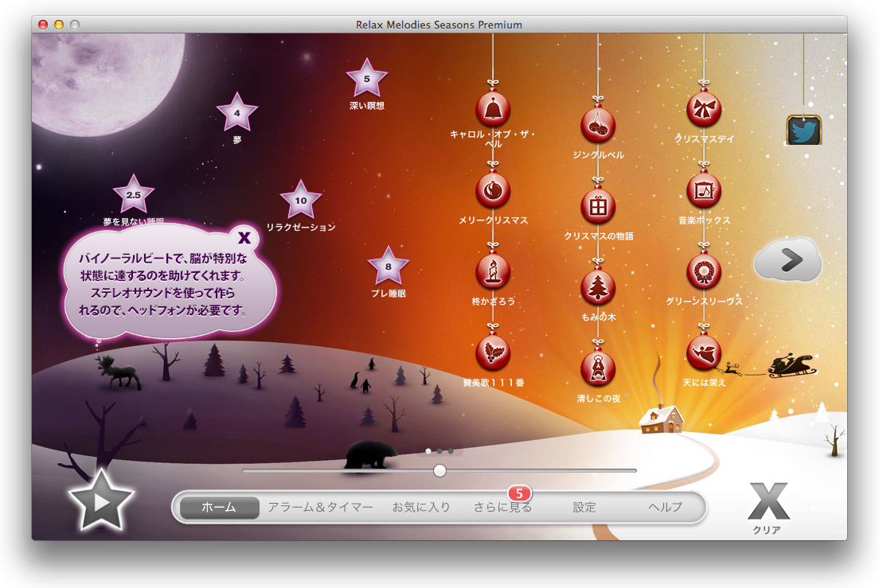Activate the 賛美歌111番 holly ornament
Screen dimensions: 879x588
pos(493,352)
